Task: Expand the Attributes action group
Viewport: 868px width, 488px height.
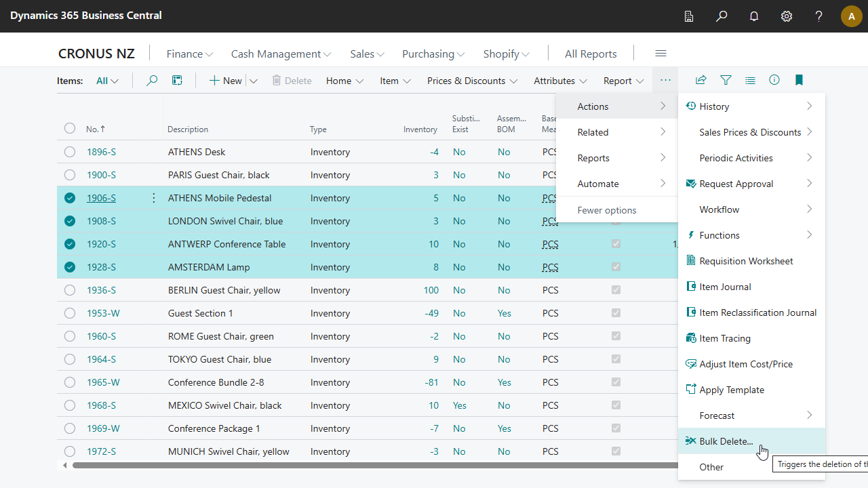Action: pyautogui.click(x=560, y=81)
